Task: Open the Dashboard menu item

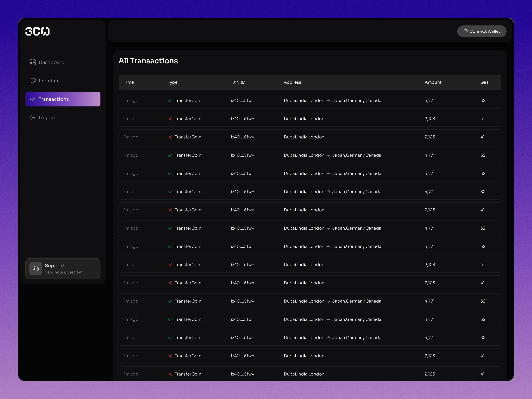Action: pos(51,63)
